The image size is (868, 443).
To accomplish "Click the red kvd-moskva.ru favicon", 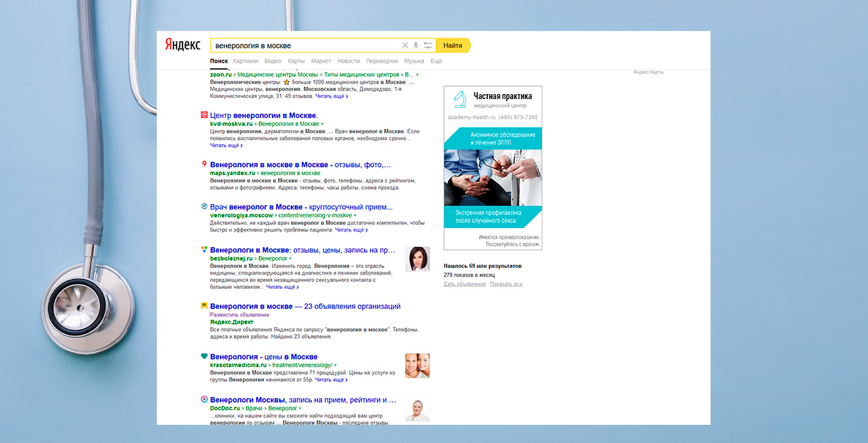I will 204,115.
